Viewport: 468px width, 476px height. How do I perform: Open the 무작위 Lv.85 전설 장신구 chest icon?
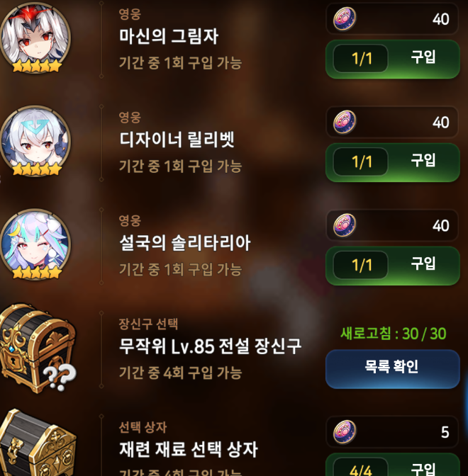(38, 348)
